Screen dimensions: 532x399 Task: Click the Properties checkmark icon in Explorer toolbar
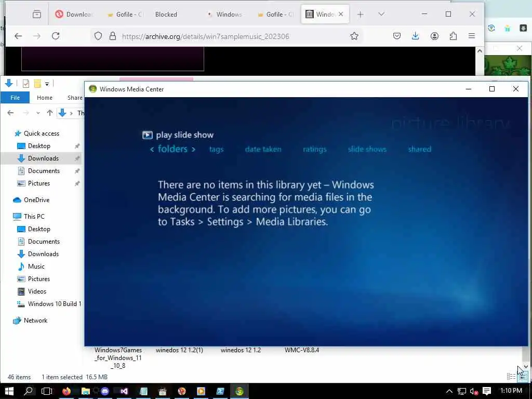26,84
